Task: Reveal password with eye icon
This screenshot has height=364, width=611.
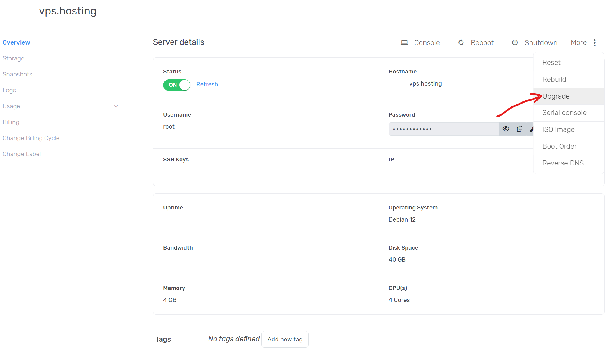Action: (x=506, y=129)
